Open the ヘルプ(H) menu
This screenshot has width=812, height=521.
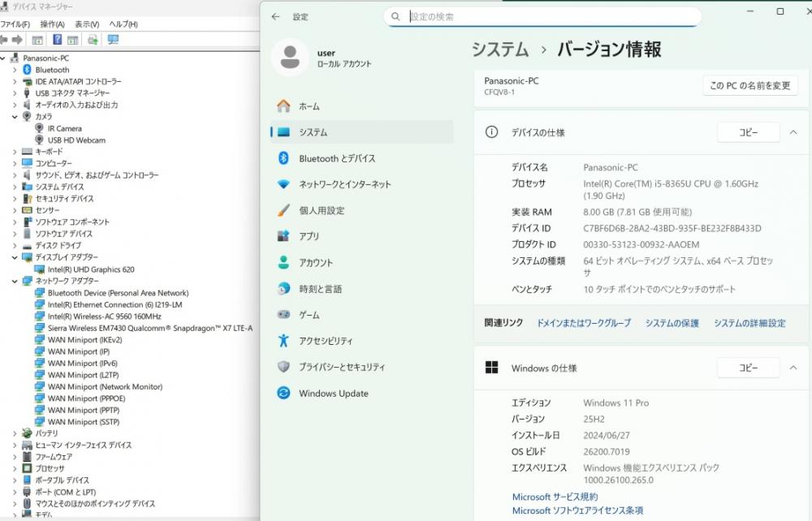click(123, 24)
